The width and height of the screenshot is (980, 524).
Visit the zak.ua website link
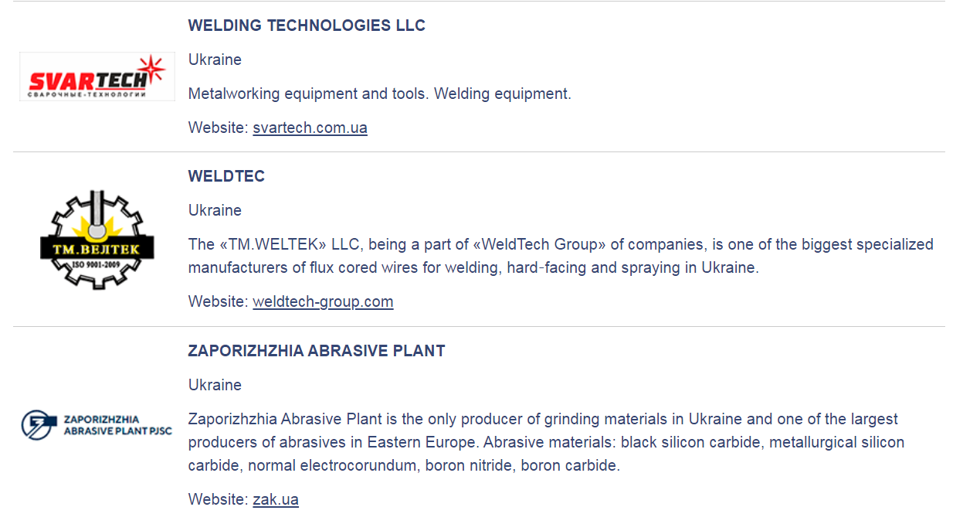pyautogui.click(x=276, y=499)
